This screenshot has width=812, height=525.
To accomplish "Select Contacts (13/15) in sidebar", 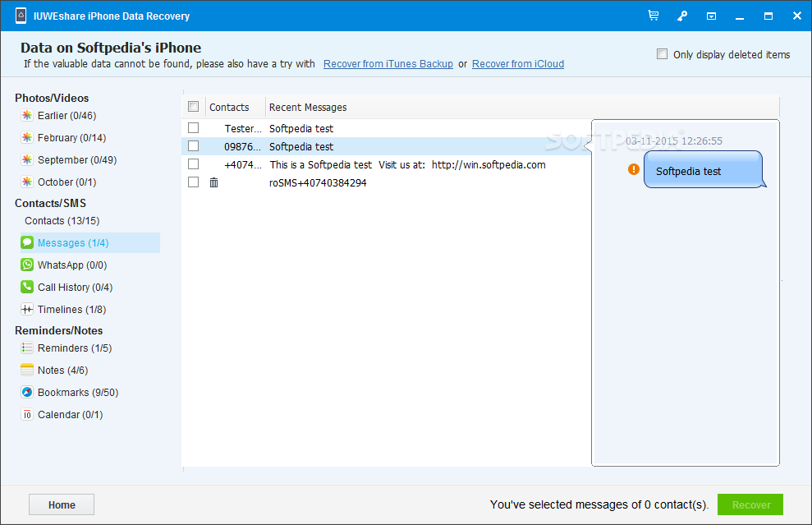I will tap(62, 221).
